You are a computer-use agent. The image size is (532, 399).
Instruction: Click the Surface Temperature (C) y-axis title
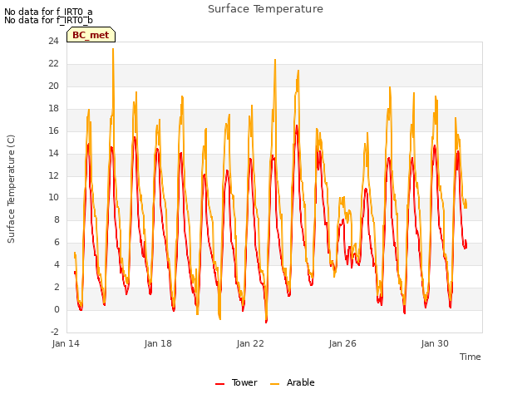(x=11, y=189)
